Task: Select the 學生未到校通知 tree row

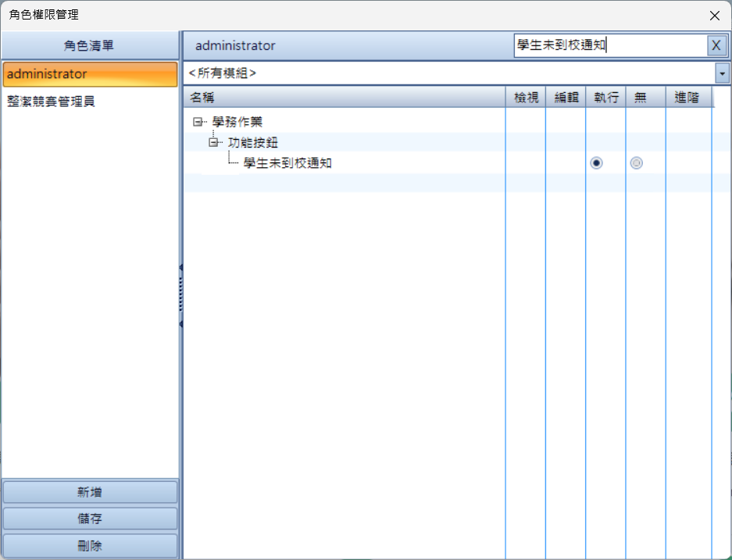Action: (x=287, y=163)
